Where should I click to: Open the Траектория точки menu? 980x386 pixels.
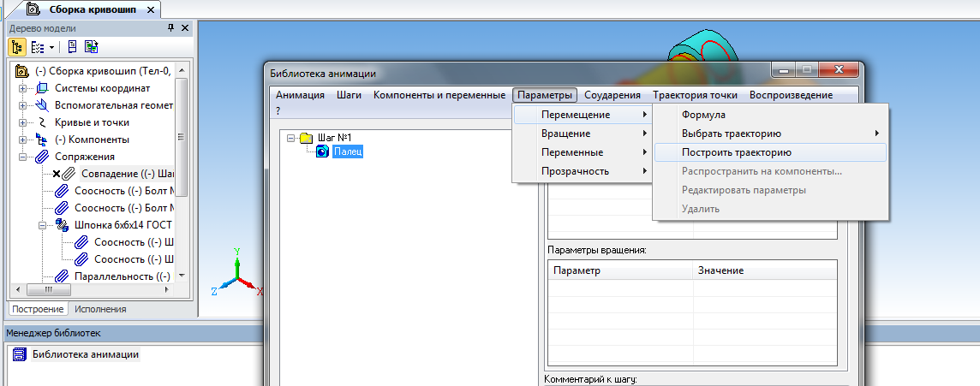(x=694, y=95)
